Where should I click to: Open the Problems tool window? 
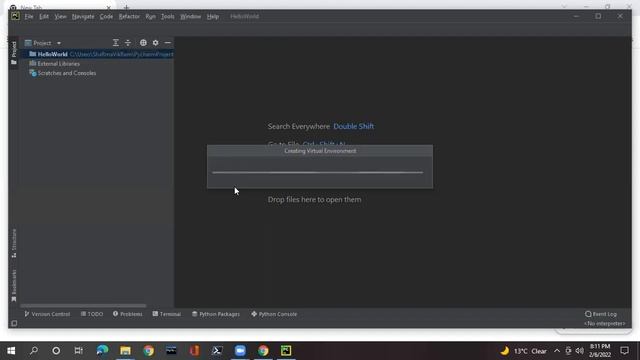(x=128, y=314)
